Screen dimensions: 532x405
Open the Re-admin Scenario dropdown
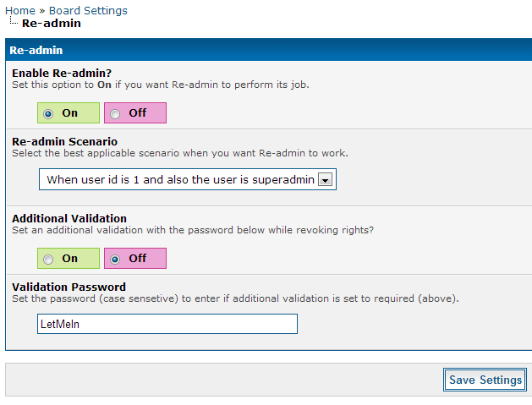point(179,180)
